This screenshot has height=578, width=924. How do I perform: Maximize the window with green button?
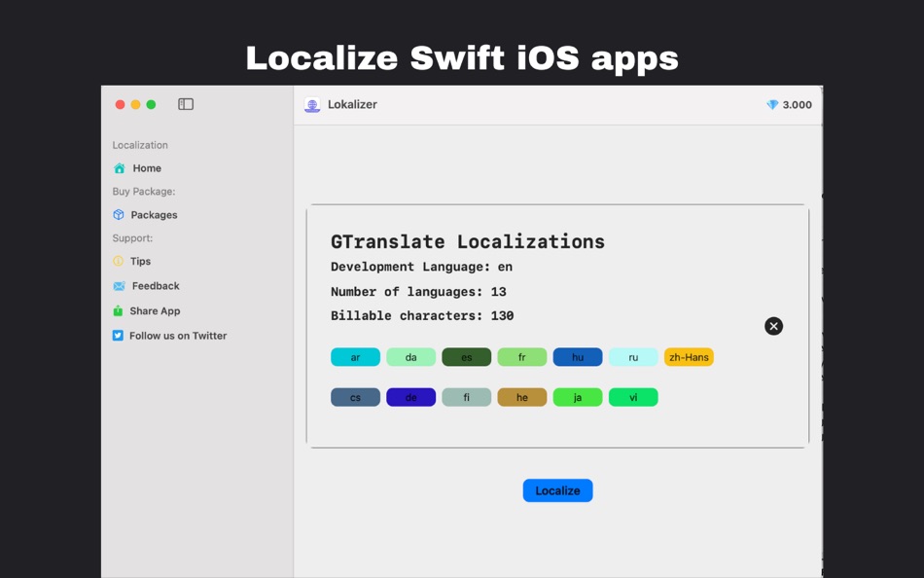click(151, 104)
